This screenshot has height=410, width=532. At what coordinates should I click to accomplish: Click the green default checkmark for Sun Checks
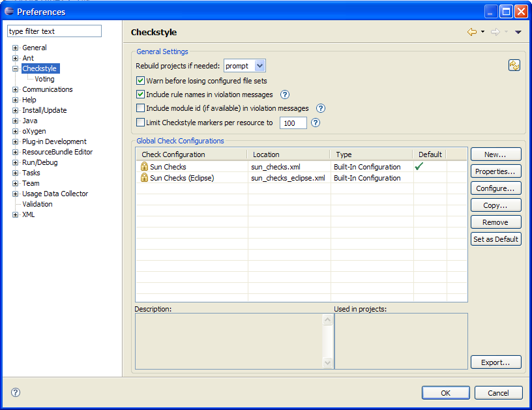click(419, 166)
